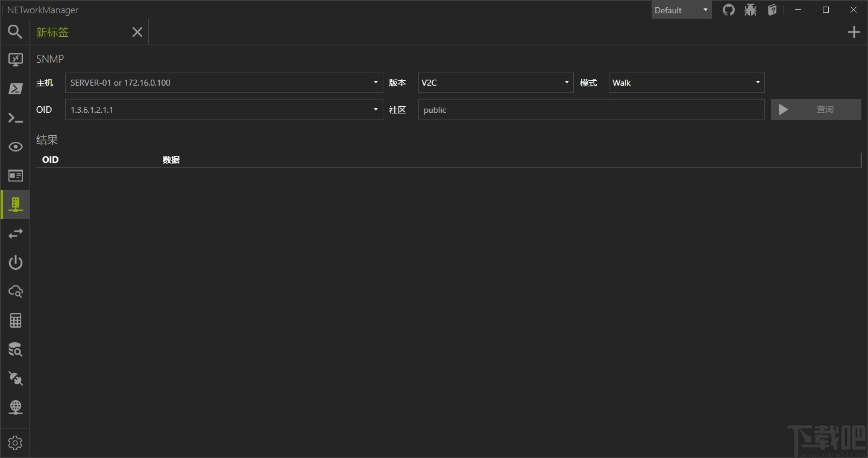Open the GitHub repository icon in title bar
Viewport: 868px width, 458px height.
coord(728,10)
